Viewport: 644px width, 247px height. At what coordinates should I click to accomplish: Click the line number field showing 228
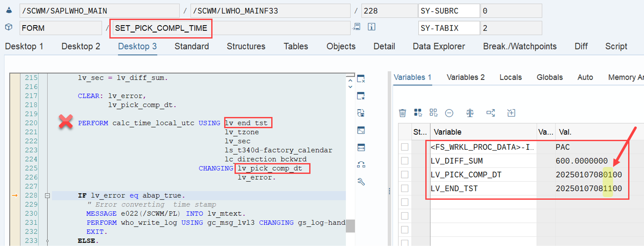coord(389,11)
